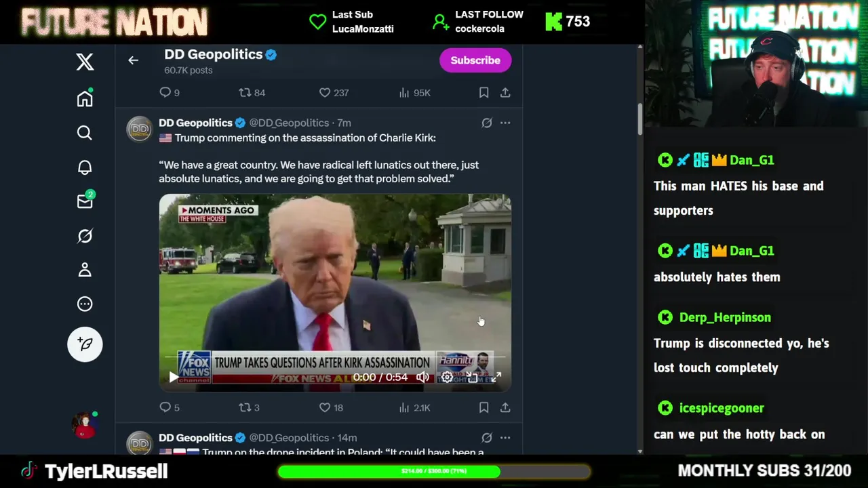Open the video settings gear

point(447,377)
